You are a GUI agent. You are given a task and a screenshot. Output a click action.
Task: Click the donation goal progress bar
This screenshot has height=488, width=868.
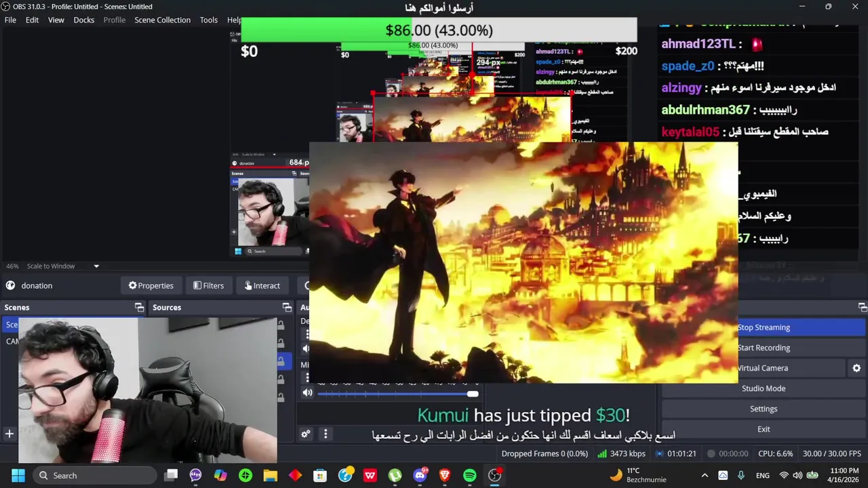(x=439, y=30)
